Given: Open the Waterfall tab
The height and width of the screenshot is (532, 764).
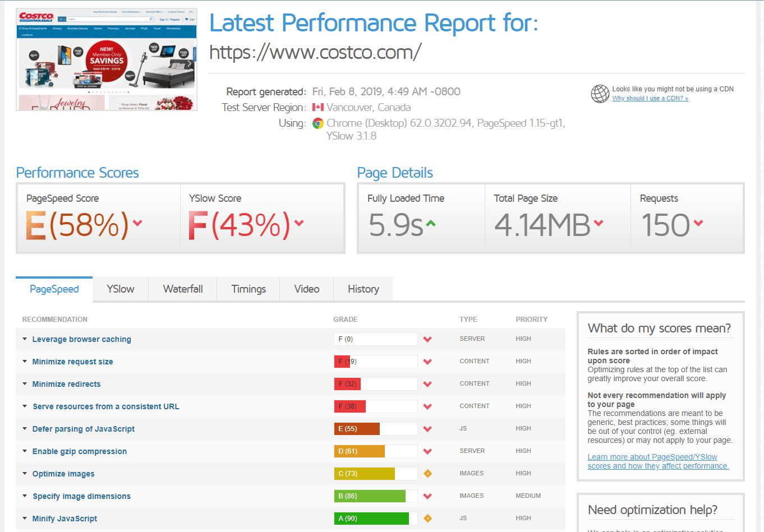Looking at the screenshot, I should click(183, 289).
